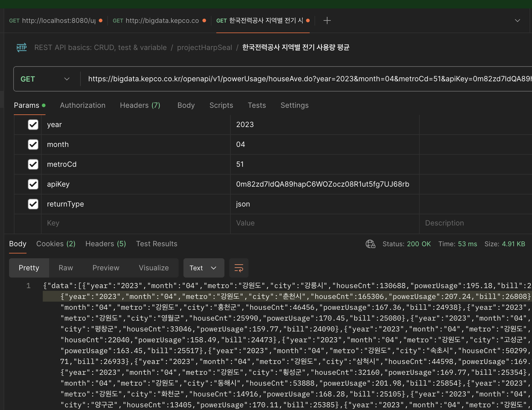Open the response Headers (5) tab
Image resolution: width=532 pixels, height=410 pixels.
(106, 244)
